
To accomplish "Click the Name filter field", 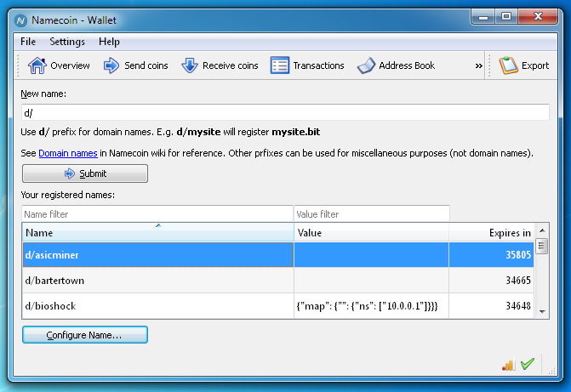I will tap(157, 214).
